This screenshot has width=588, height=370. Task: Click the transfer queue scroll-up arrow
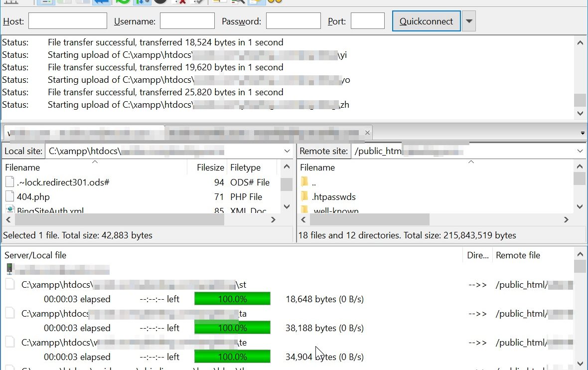tap(580, 254)
